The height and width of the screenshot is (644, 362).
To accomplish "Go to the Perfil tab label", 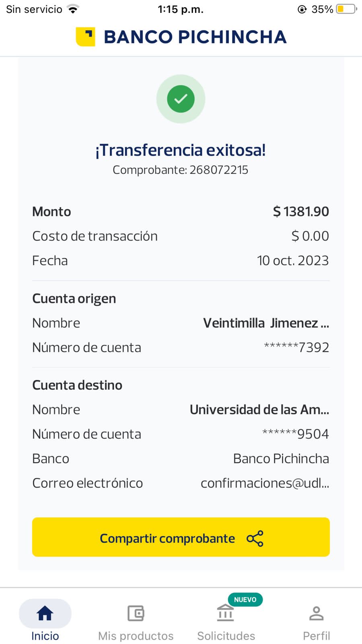I will 317,636.
